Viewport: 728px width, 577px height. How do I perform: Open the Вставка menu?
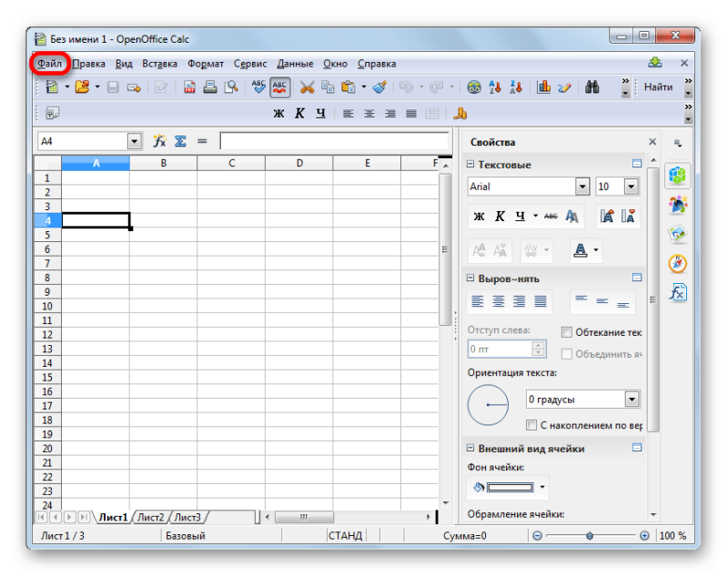click(x=159, y=64)
